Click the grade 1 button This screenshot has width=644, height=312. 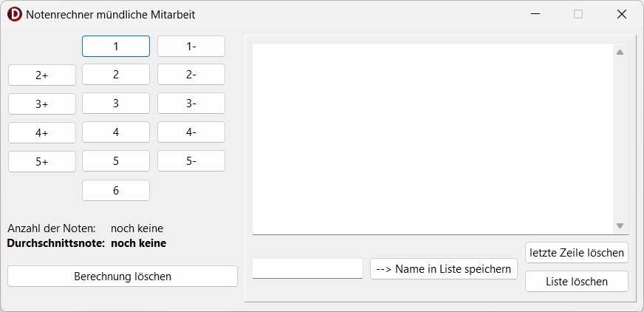click(116, 46)
